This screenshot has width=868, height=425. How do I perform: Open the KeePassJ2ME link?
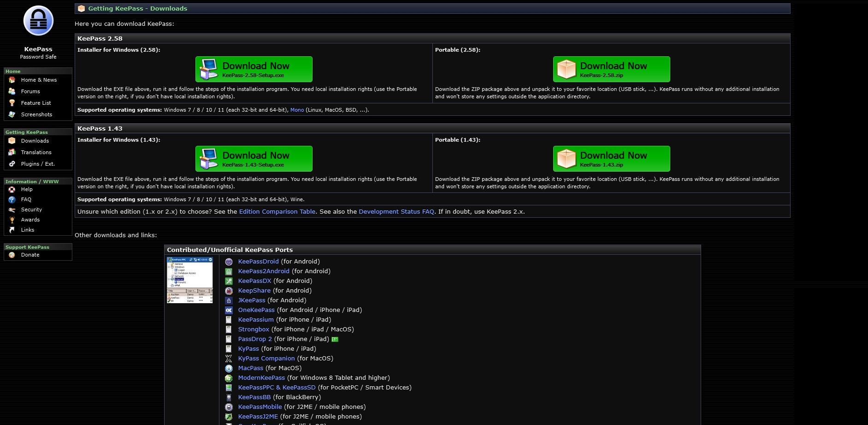[x=258, y=417]
